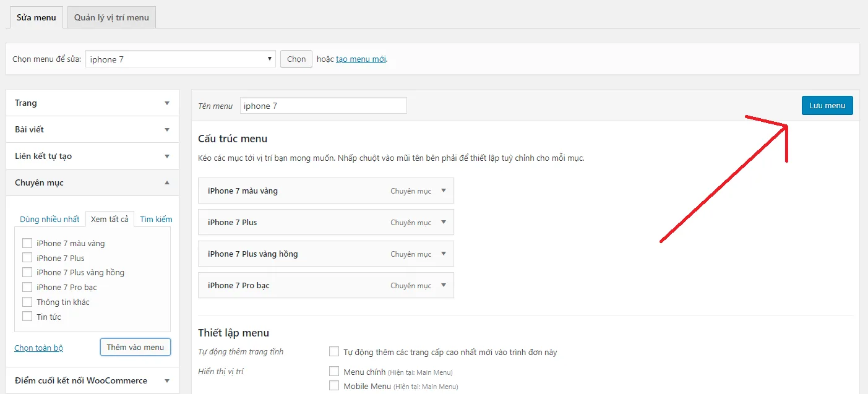Viewport: 868px width, 394px height.
Task: Save with the Lưu menu button
Action: coord(827,106)
